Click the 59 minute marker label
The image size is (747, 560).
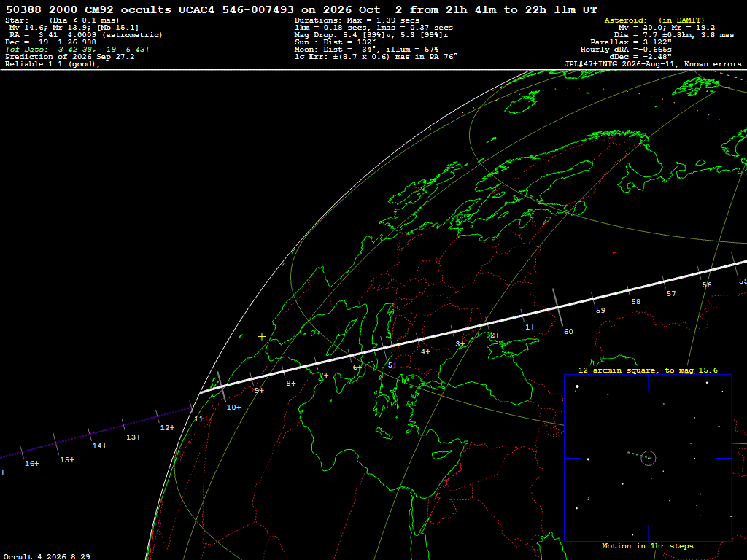(600, 311)
